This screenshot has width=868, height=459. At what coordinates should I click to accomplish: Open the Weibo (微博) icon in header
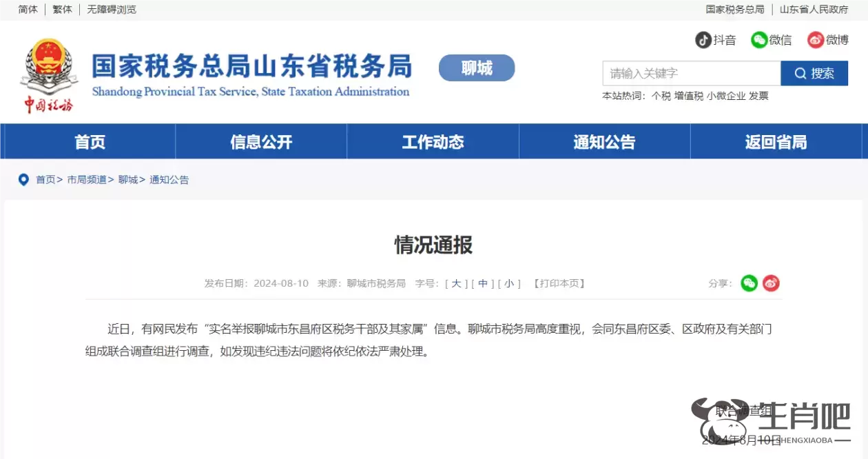816,40
